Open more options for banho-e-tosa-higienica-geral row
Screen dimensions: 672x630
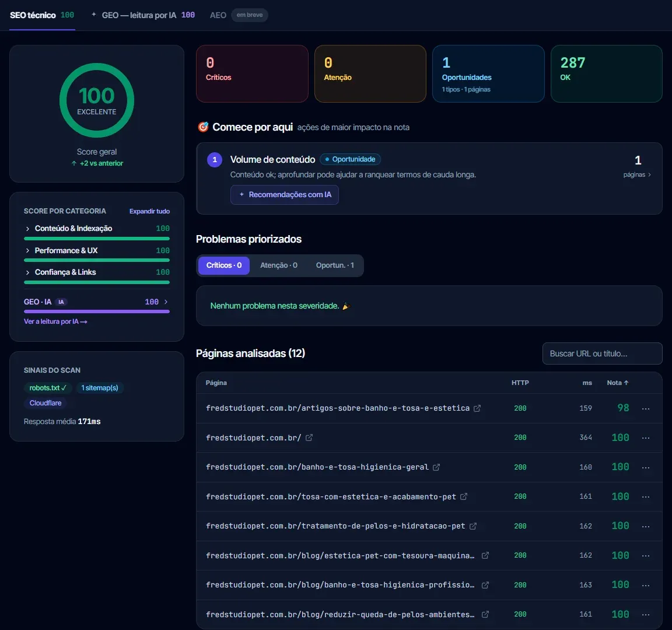point(646,468)
